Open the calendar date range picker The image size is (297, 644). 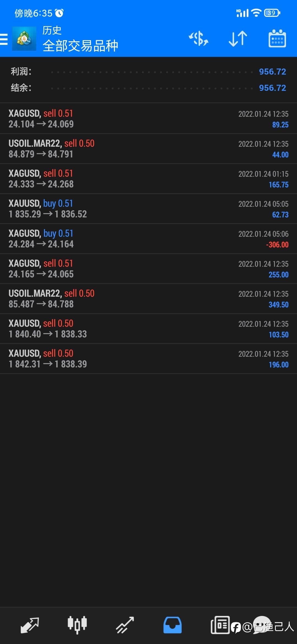pyautogui.click(x=277, y=39)
